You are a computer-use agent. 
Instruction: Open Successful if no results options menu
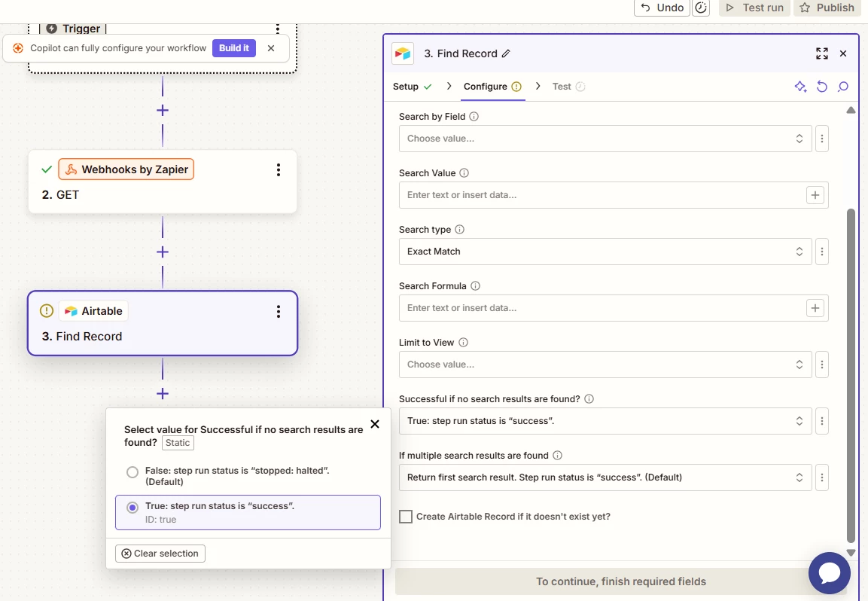(822, 421)
